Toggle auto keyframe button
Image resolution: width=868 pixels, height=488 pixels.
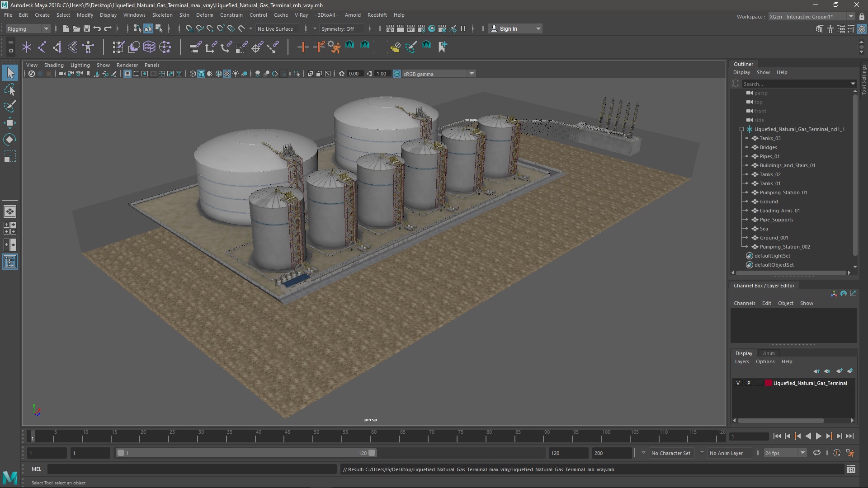click(837, 453)
